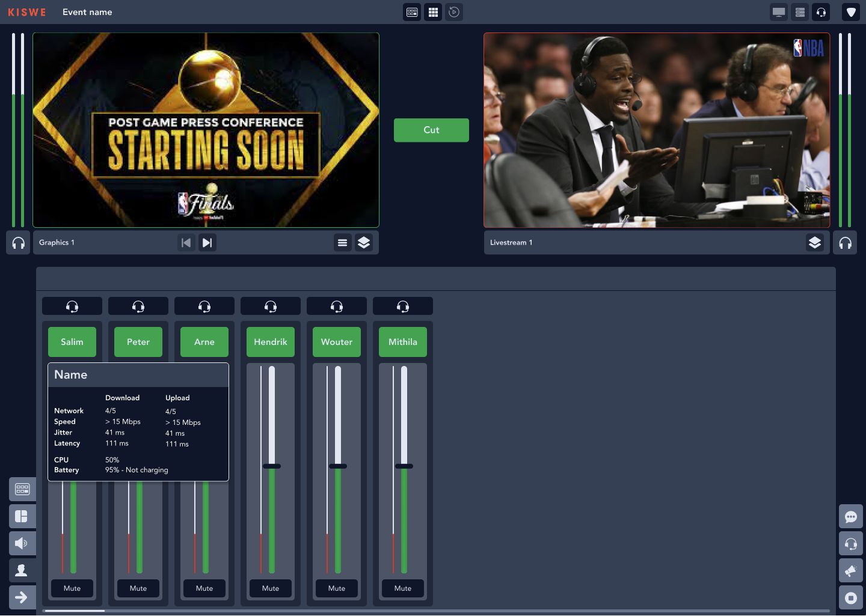Select the Wouter participant tab

pos(336,341)
